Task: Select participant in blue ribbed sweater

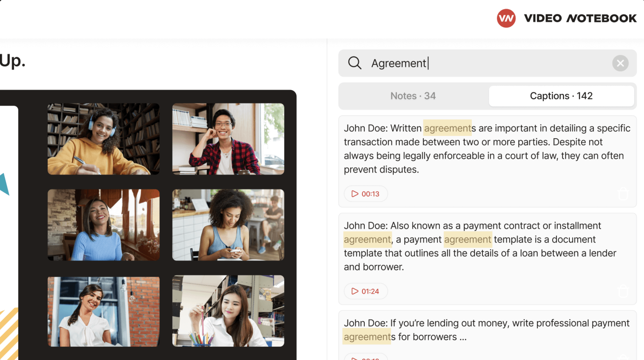Action: coord(103,225)
